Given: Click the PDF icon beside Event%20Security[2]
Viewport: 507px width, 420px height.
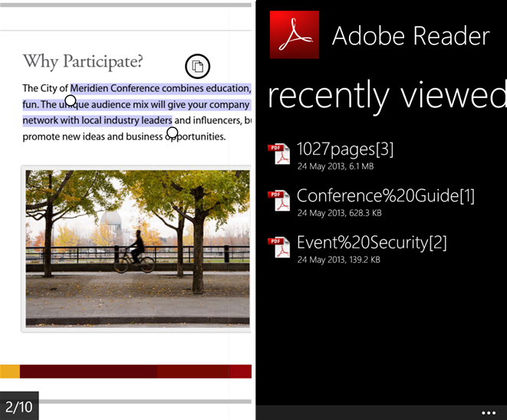Looking at the screenshot, I should pyautogui.click(x=278, y=248).
